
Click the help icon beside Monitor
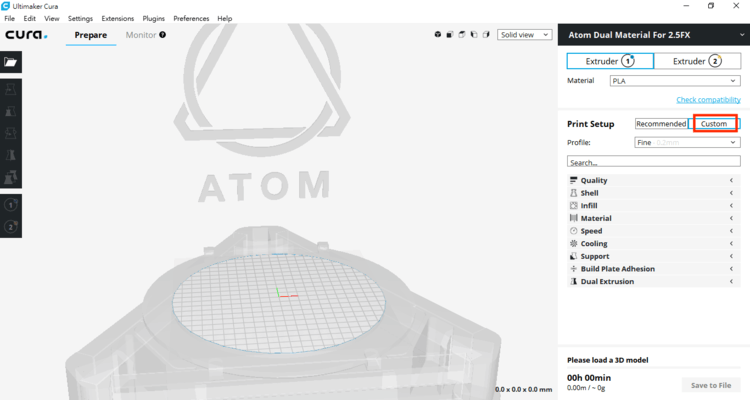pyautogui.click(x=163, y=34)
